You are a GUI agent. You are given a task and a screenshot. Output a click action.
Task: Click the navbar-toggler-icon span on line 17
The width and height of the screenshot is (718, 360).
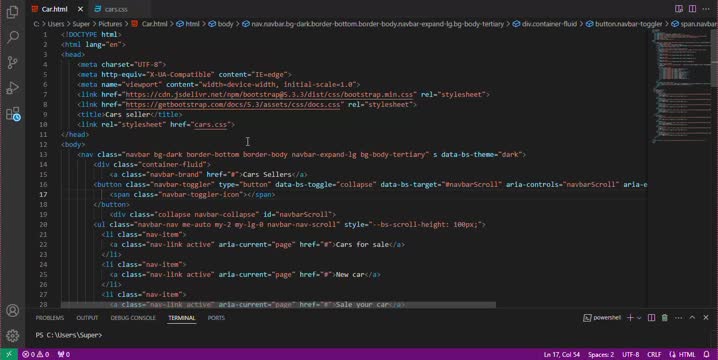[192, 195]
